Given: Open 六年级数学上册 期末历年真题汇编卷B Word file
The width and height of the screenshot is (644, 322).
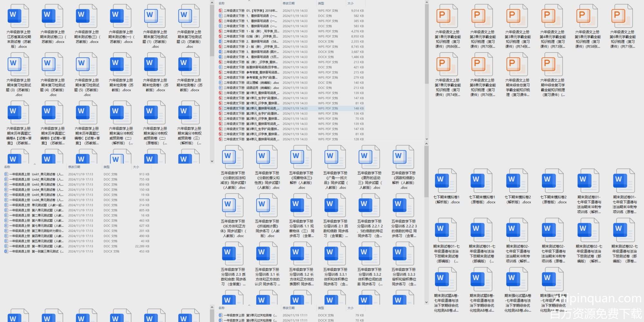Looking at the screenshot, I should 53,113.
